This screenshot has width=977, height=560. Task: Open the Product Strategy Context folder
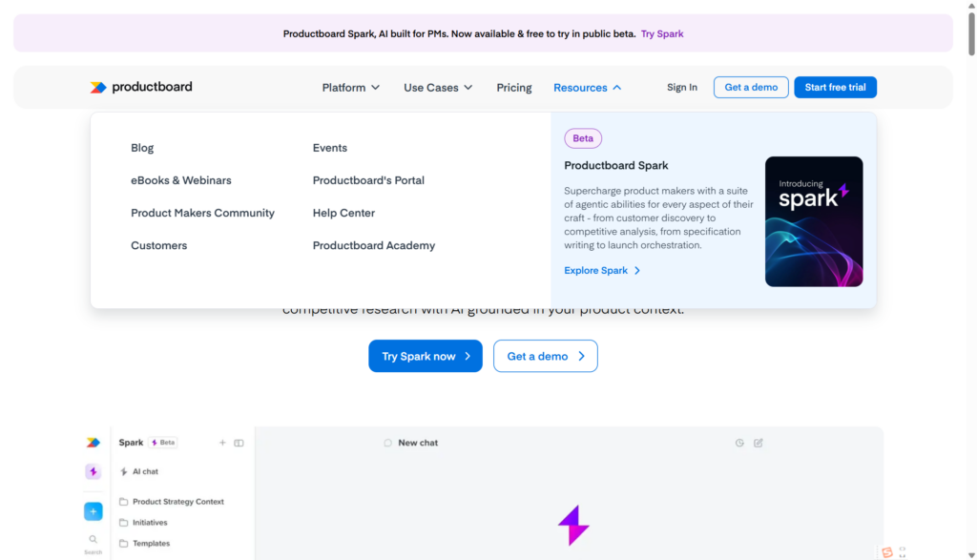click(x=177, y=502)
